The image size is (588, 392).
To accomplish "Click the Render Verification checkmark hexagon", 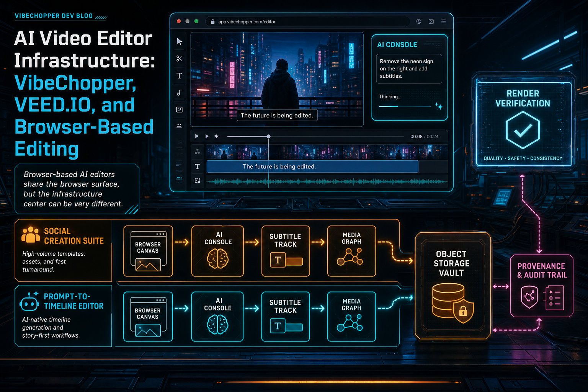I will (523, 130).
